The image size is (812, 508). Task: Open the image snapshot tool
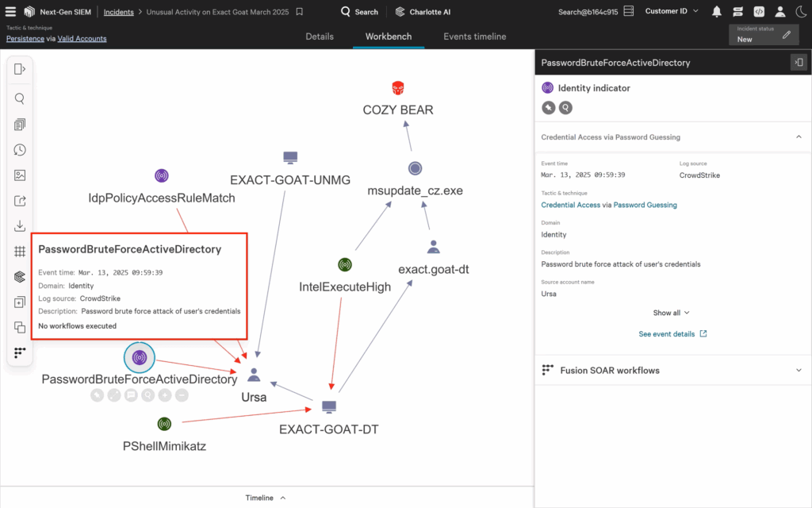point(20,175)
